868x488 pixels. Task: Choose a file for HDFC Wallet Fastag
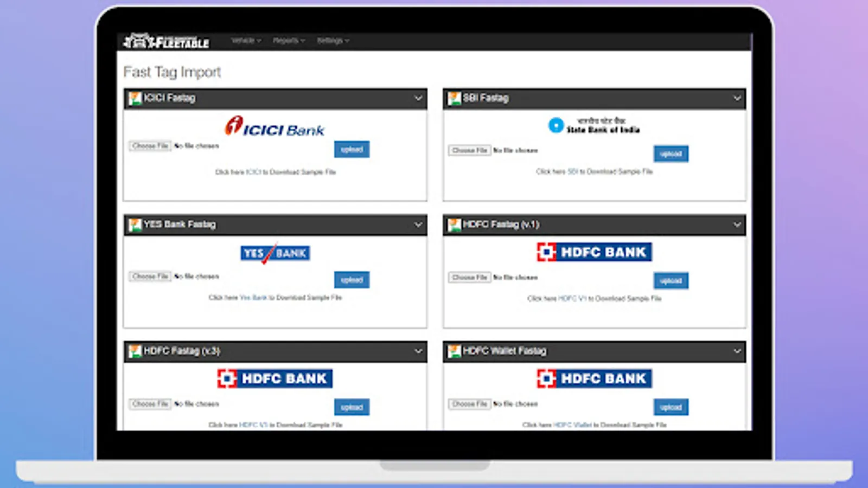(470, 404)
